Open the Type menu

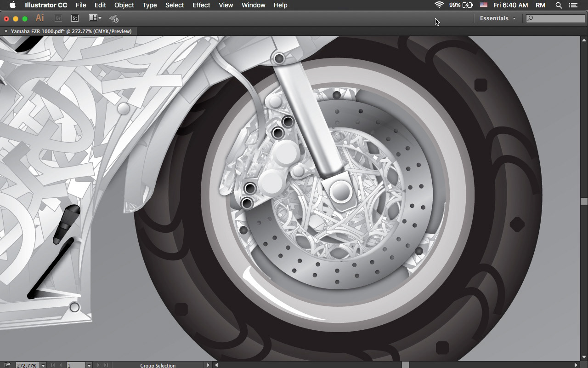[x=150, y=5]
